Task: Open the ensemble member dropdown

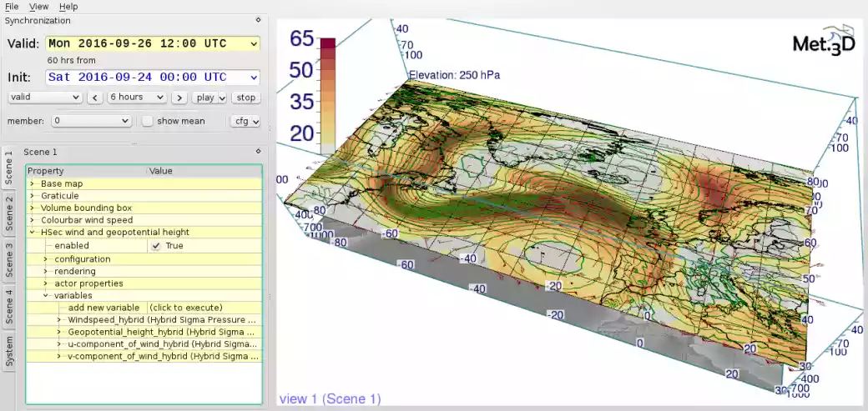Action: click(x=91, y=121)
